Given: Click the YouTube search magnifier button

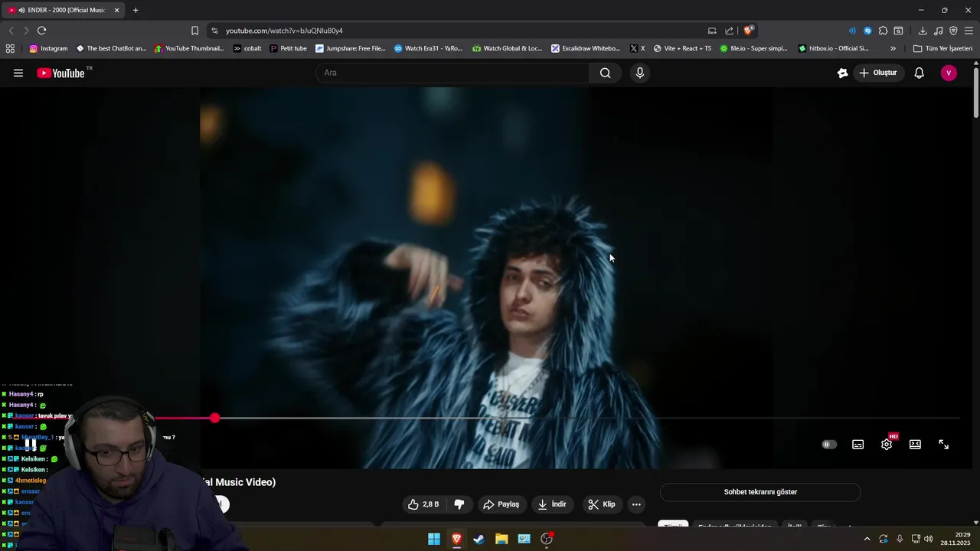Looking at the screenshot, I should (x=606, y=73).
